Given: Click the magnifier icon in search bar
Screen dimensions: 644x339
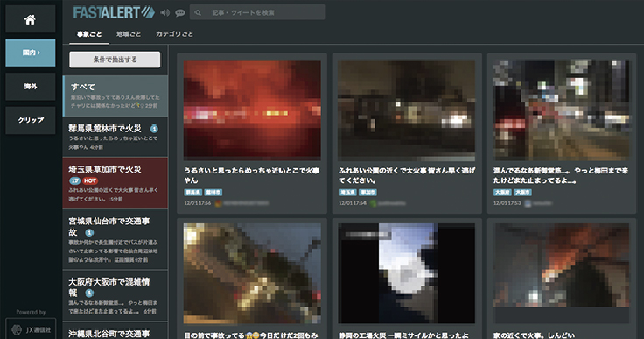Looking at the screenshot, I should point(198,13).
